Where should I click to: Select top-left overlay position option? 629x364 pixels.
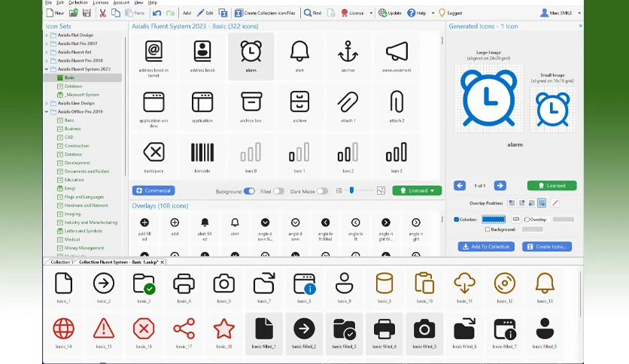pyautogui.click(x=512, y=203)
